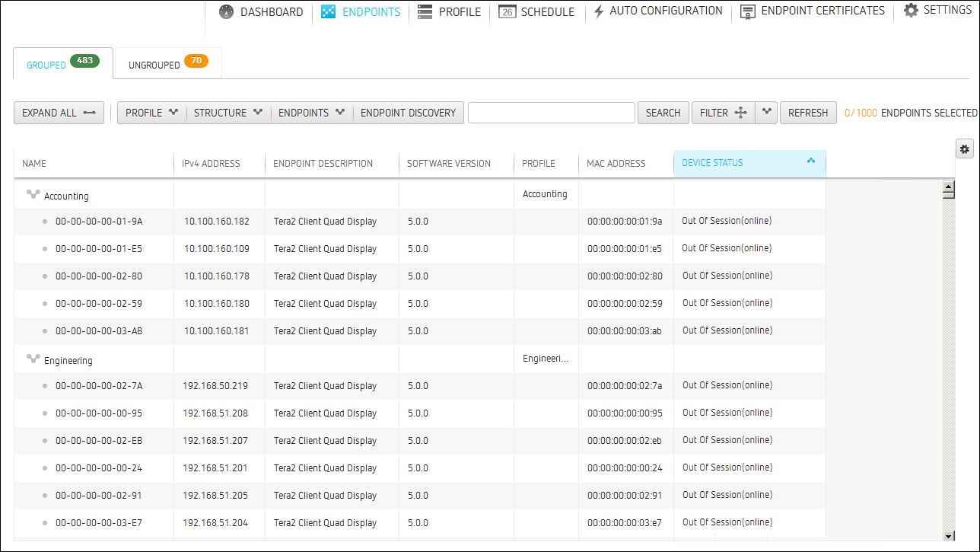Sort by the Name column header
The image size is (980, 552).
(x=94, y=163)
